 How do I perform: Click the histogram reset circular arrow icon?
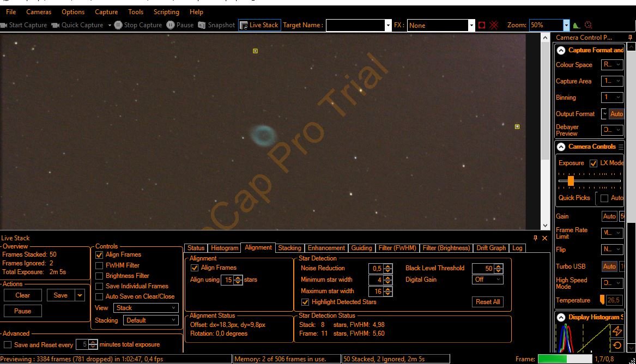point(617,345)
